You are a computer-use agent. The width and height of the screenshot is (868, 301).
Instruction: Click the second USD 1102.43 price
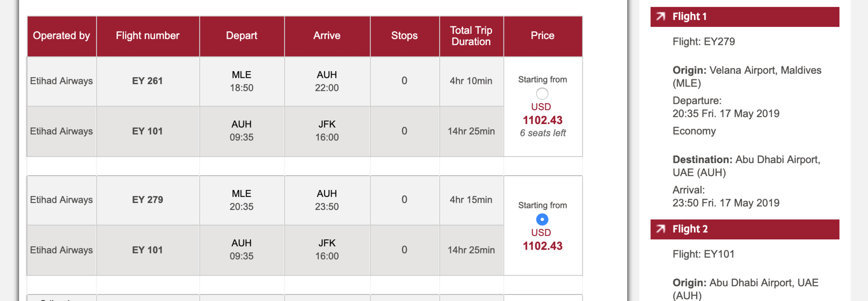pyautogui.click(x=542, y=240)
